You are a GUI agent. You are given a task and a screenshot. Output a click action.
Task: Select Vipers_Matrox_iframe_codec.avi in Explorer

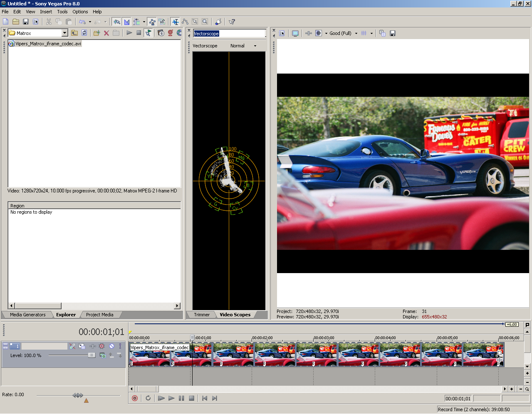(x=48, y=44)
